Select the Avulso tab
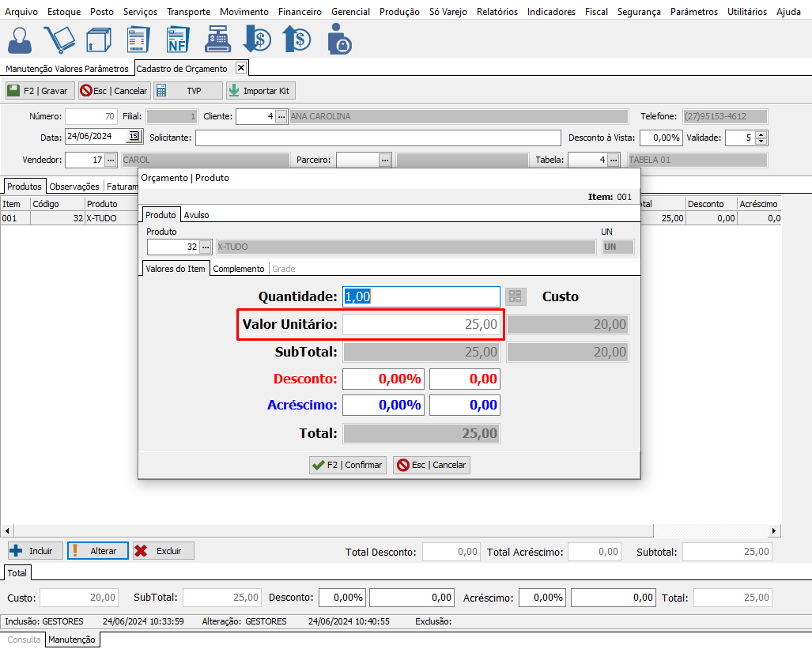 (x=196, y=215)
